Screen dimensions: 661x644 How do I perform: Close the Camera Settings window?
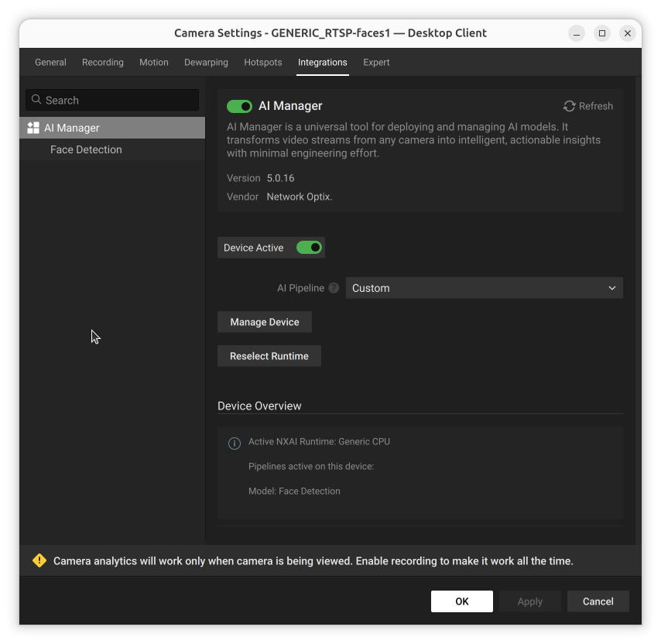[627, 33]
